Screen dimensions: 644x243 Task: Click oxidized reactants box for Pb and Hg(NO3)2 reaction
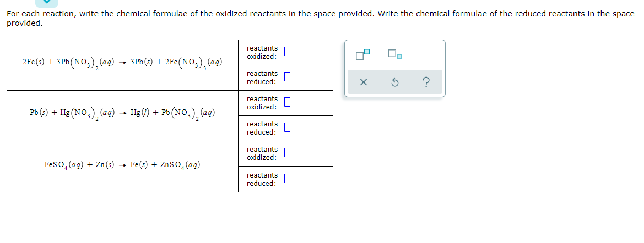[x=288, y=102]
